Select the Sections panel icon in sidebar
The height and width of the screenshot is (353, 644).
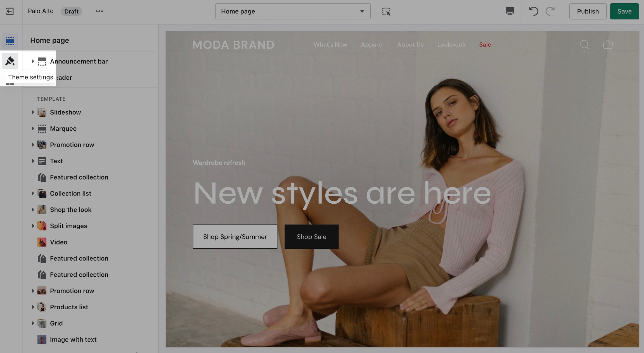[10, 41]
